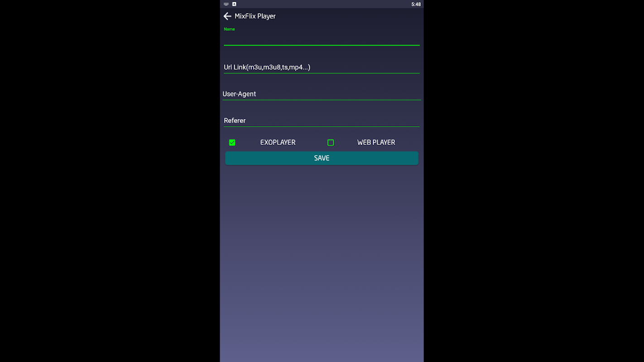Select the EXOPLAYER label text

278,143
